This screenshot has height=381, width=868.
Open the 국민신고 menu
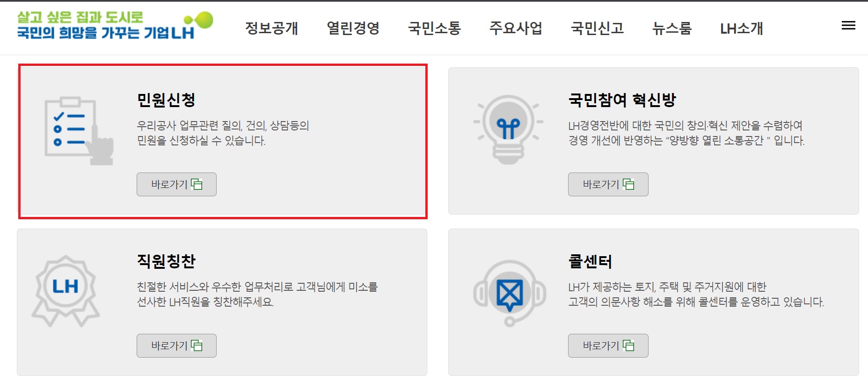click(x=598, y=28)
